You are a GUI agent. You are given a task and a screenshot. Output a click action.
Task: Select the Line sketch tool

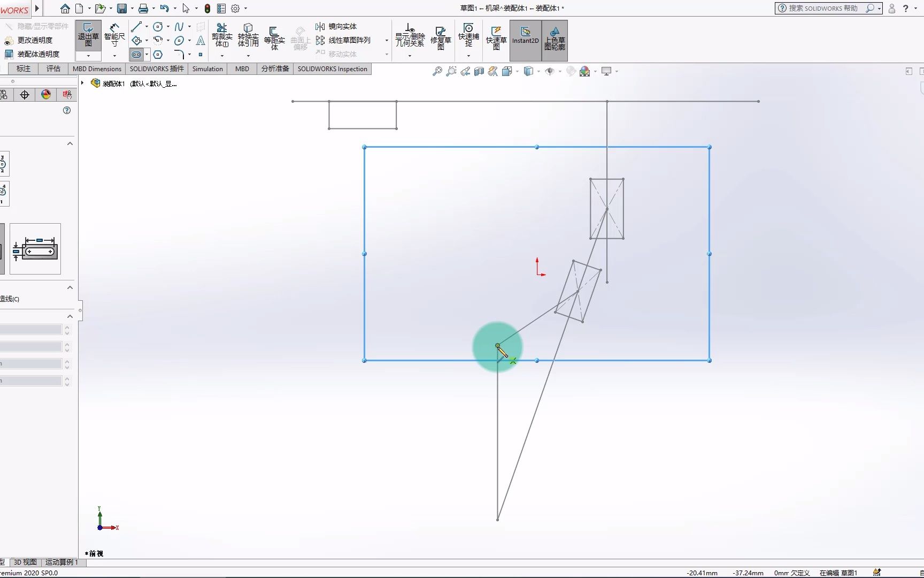coord(136,26)
